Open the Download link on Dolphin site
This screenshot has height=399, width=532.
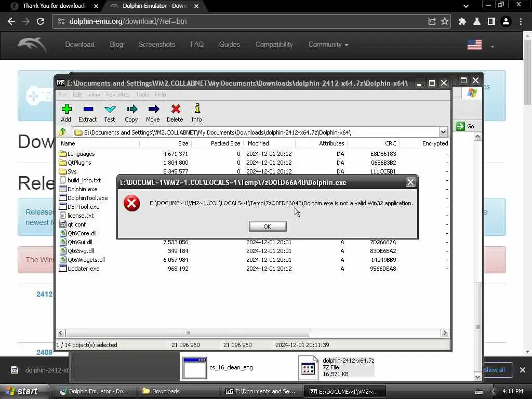79,45
